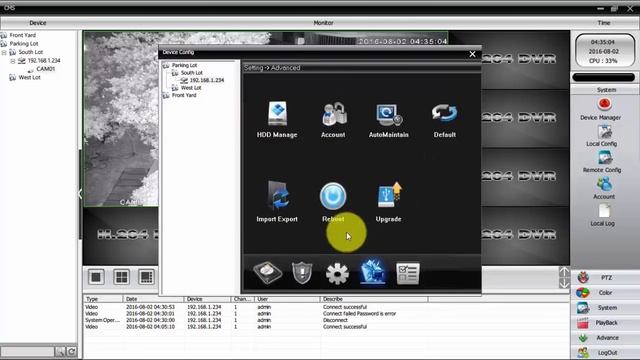The height and width of the screenshot is (360, 640).
Task: Click the LogOut tab
Action: 605,353
